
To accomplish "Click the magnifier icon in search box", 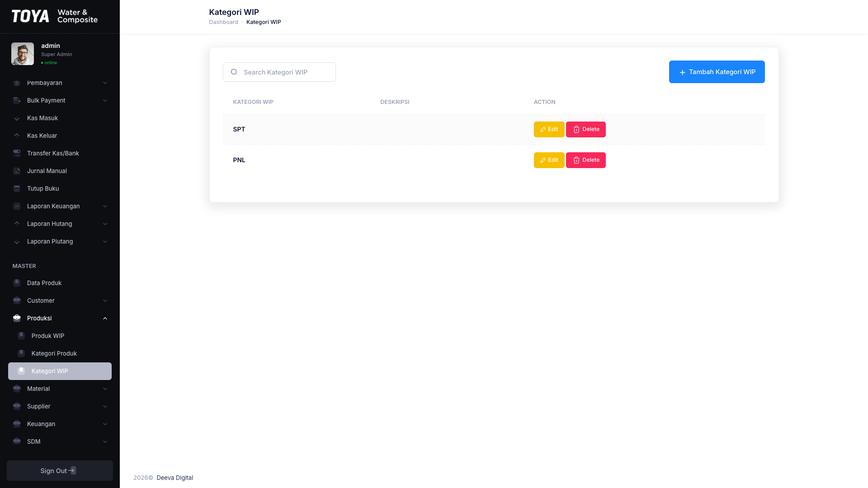I will pos(234,72).
